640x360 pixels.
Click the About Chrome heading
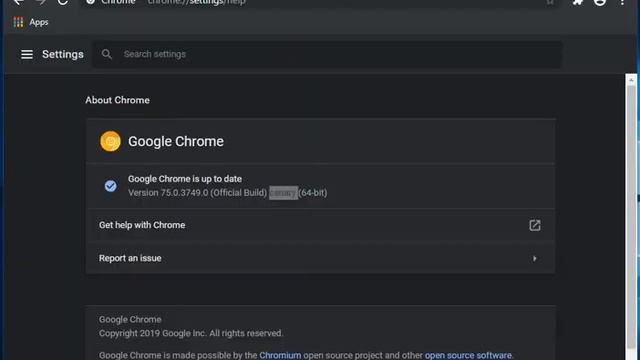coord(118,100)
